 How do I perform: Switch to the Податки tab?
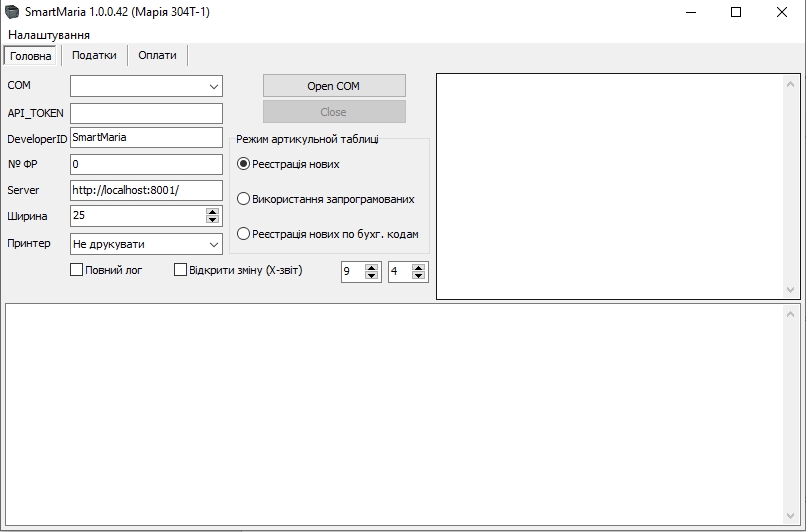click(94, 56)
